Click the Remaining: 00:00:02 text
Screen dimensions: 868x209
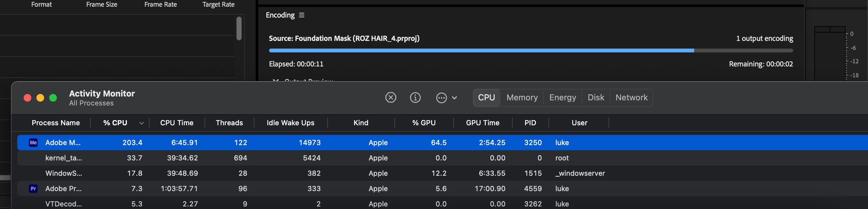[761, 64]
